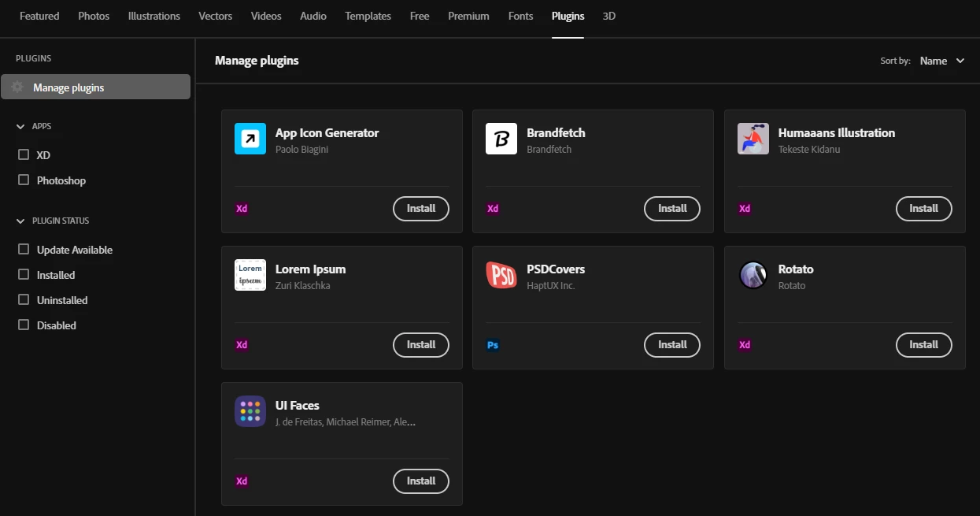Click the gear icon beside Manage plugins

tap(17, 87)
